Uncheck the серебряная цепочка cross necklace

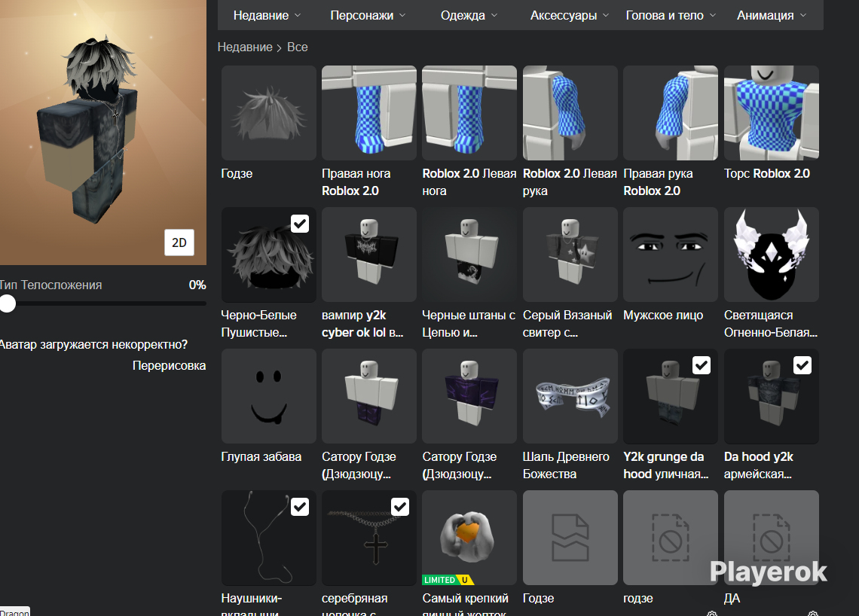coord(400,507)
